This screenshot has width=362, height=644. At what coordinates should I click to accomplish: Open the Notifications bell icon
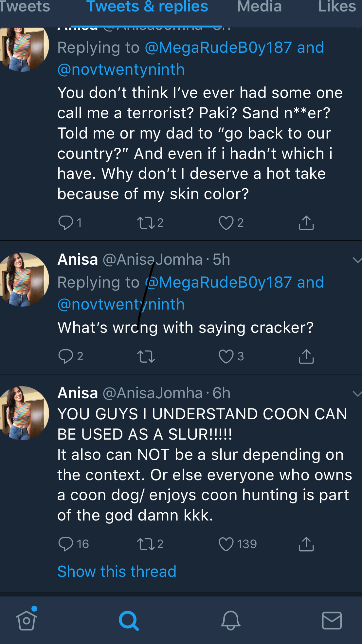(231, 620)
